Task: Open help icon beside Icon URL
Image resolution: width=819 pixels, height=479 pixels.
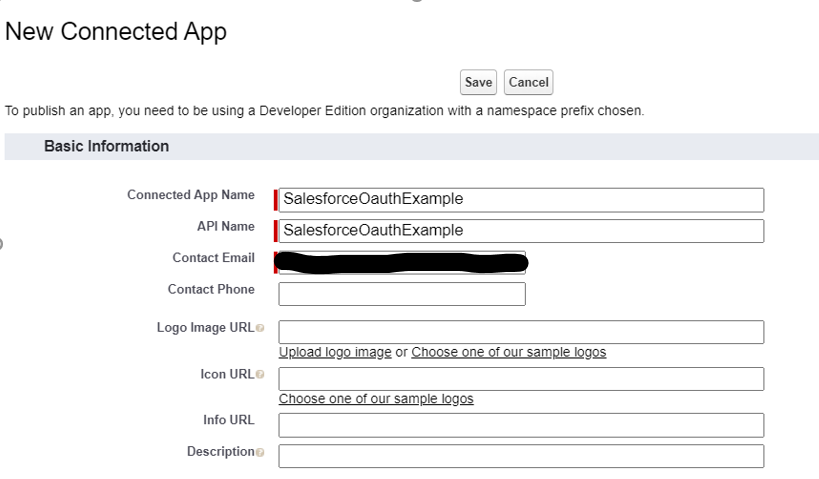Action: click(260, 375)
